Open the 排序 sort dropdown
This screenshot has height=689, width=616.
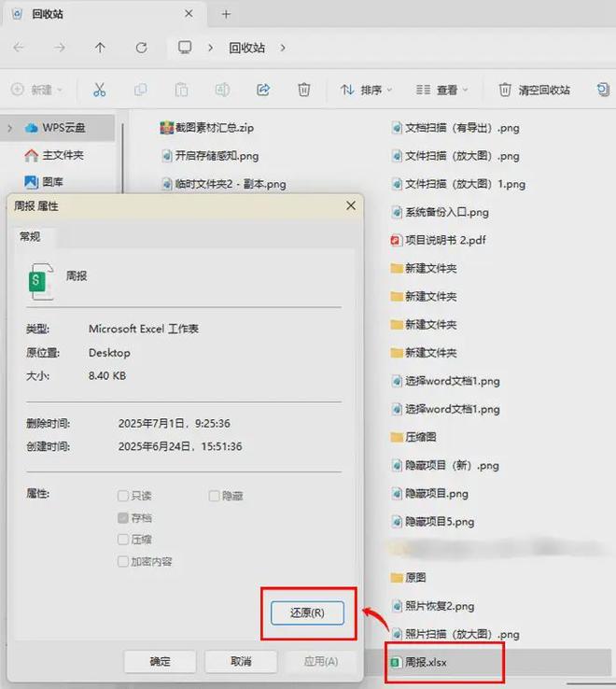366,90
